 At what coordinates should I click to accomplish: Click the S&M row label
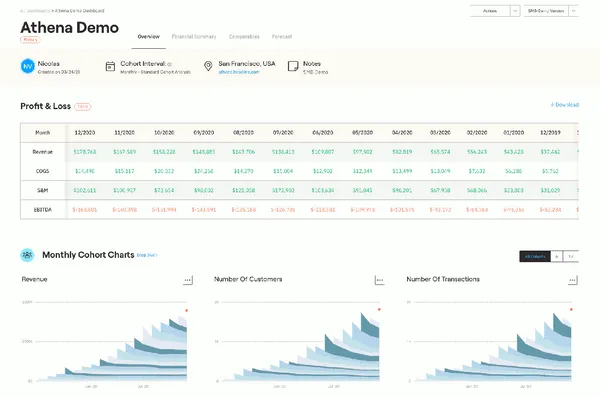click(x=42, y=190)
